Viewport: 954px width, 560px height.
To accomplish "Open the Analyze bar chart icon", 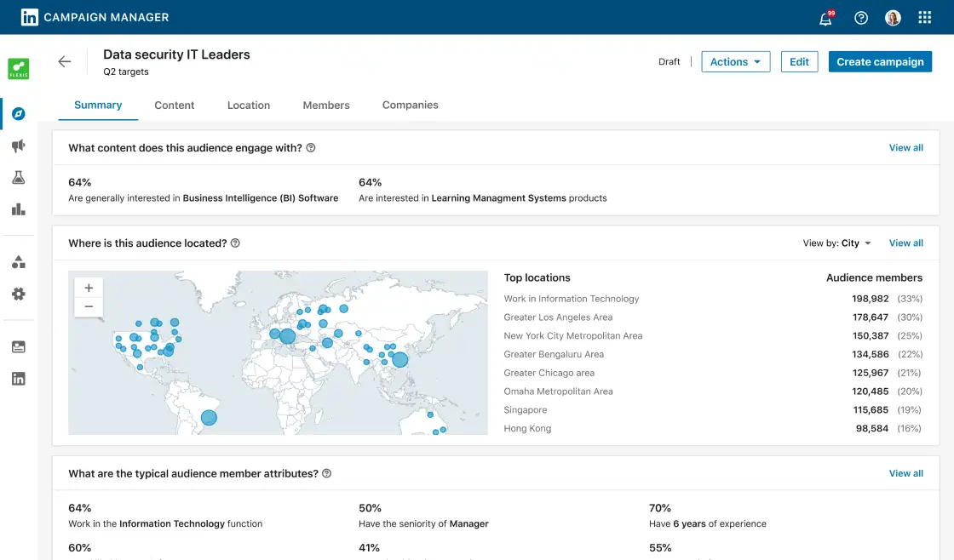I will point(19,209).
